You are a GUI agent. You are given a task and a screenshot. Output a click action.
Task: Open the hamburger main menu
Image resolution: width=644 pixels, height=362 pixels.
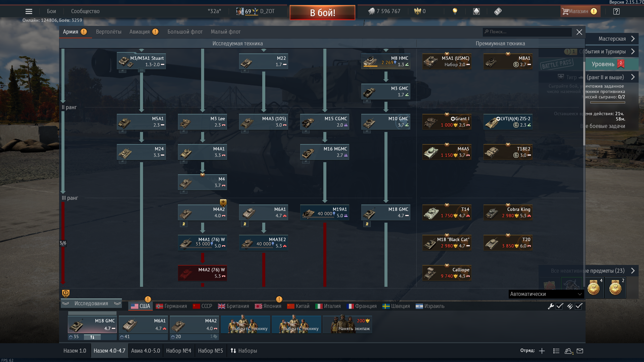click(29, 11)
